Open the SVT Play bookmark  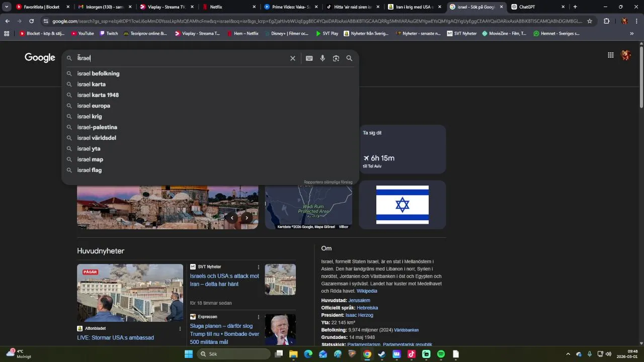point(327,34)
